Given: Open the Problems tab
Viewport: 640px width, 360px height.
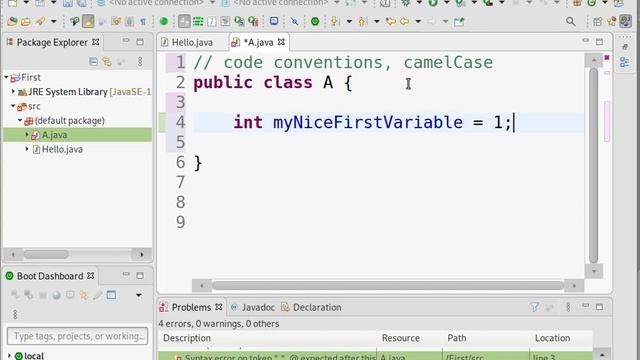Looking at the screenshot, I should 191,307.
